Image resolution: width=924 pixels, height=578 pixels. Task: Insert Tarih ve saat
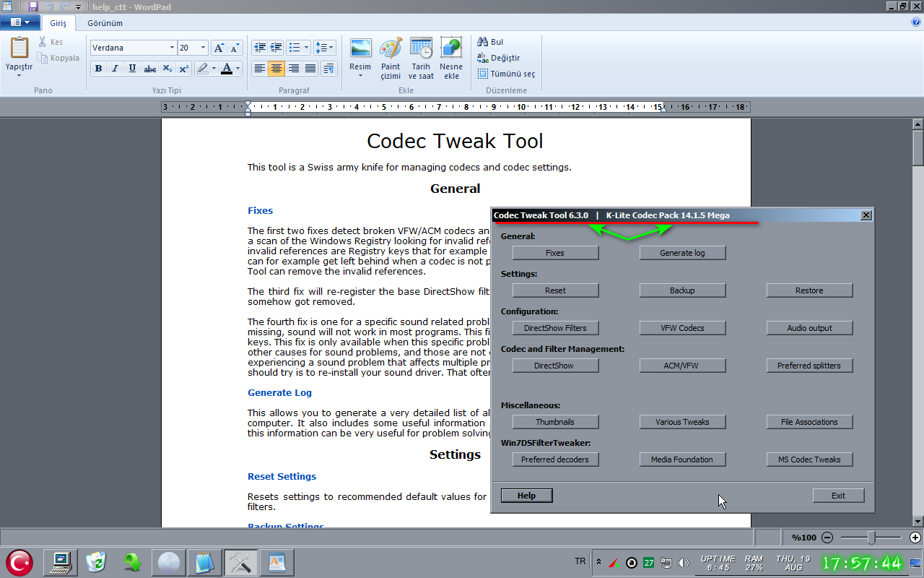pos(421,59)
